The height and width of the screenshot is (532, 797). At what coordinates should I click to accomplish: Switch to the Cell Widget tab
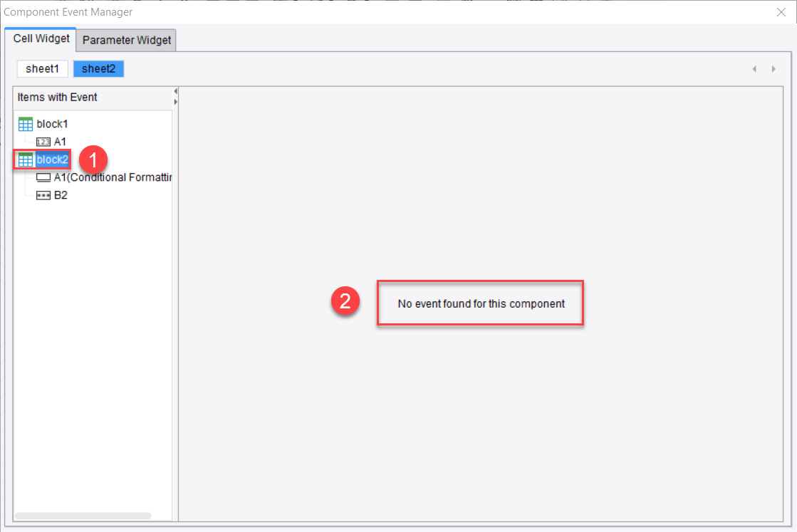tap(41, 39)
